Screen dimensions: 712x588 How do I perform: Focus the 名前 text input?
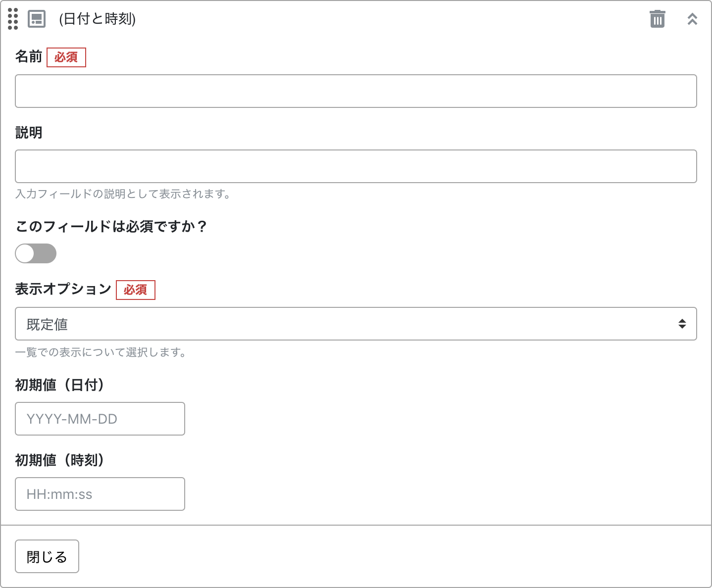click(x=356, y=91)
